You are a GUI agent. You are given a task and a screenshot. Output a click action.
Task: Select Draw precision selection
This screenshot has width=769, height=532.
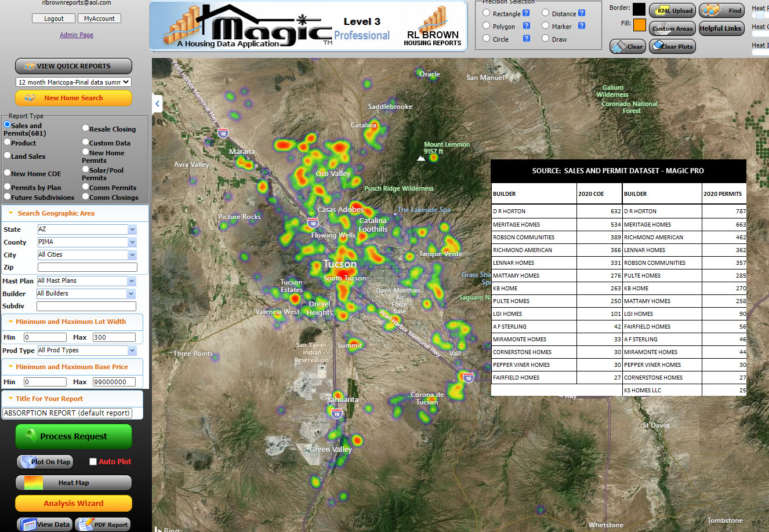(x=546, y=38)
